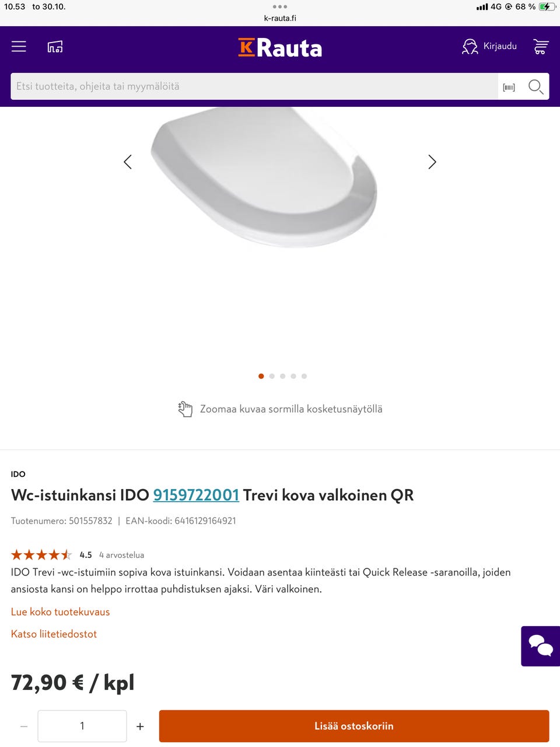Open the chat support bubble
The image size is (560, 747).
click(x=541, y=646)
